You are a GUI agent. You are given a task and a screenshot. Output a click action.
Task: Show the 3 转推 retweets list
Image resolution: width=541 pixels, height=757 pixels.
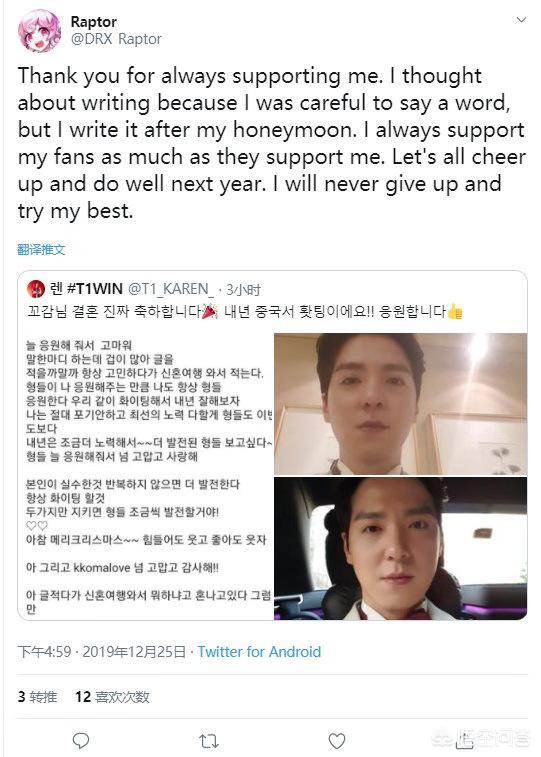37,697
